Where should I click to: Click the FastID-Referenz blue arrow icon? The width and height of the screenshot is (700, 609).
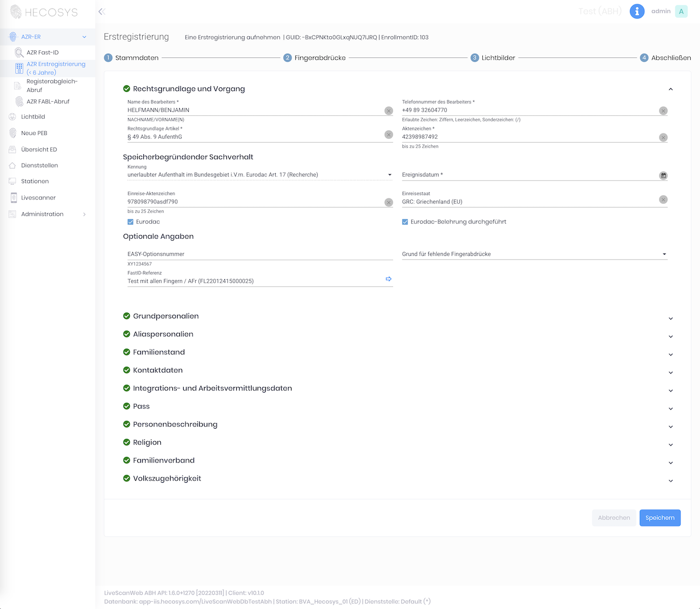pos(388,279)
